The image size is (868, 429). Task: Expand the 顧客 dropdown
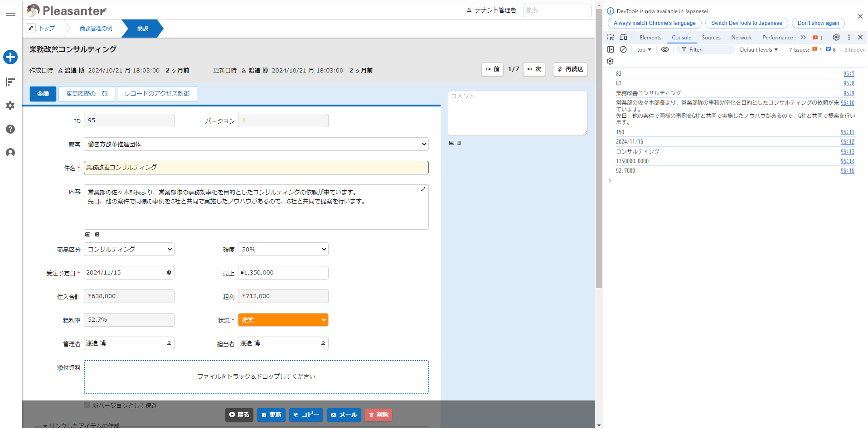tap(256, 144)
